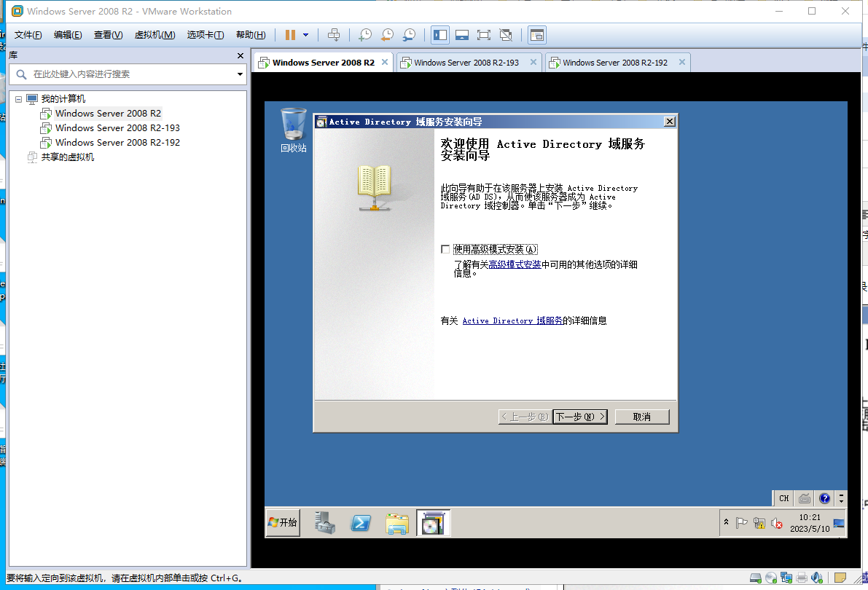Switch to Unity mode
The width and height of the screenshot is (868, 590).
506,35
